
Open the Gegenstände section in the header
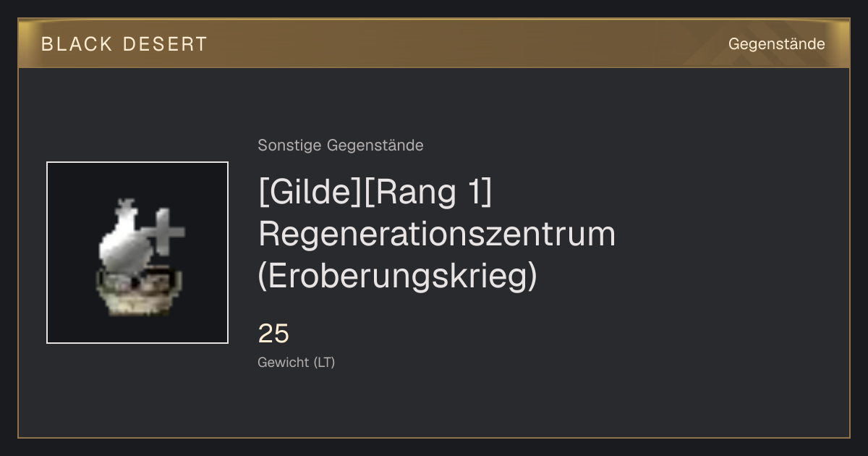coord(776,44)
